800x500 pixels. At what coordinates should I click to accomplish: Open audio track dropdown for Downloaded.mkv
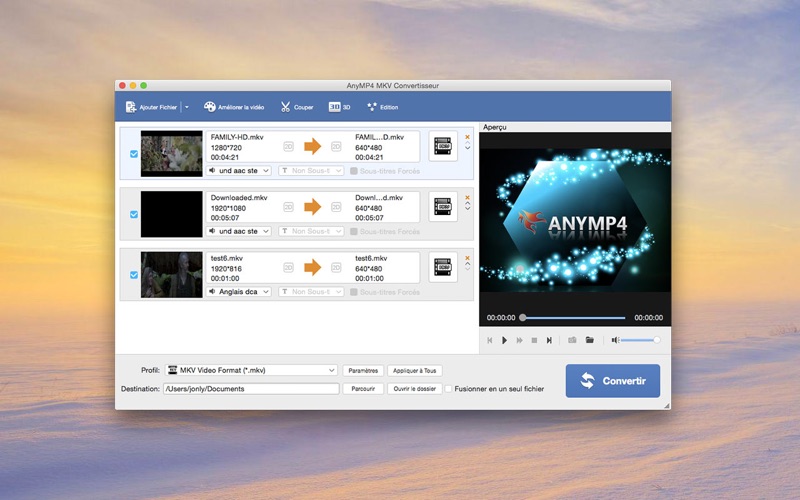pos(239,232)
